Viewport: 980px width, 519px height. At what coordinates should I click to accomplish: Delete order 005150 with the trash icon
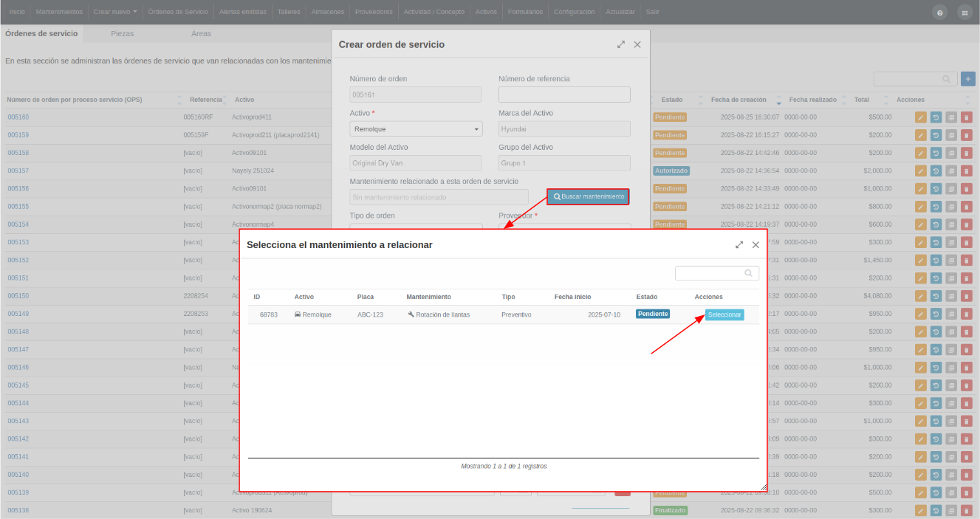click(x=967, y=295)
